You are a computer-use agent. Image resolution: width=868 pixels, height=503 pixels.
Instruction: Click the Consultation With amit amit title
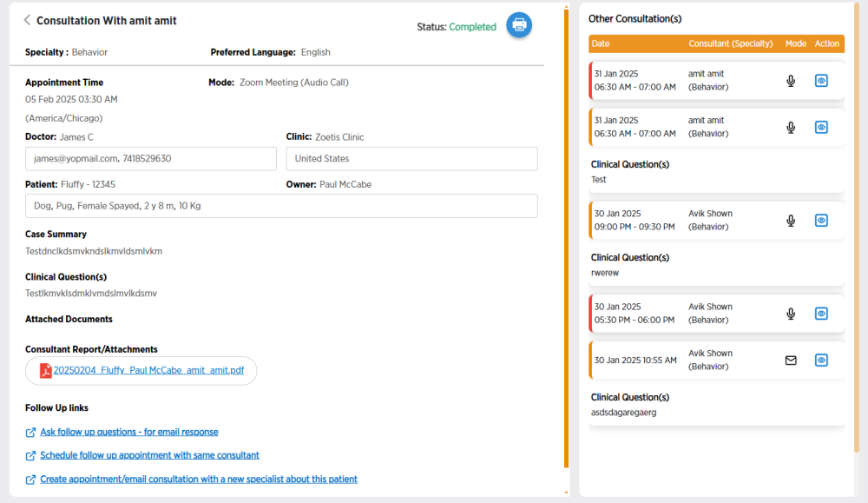[106, 21]
